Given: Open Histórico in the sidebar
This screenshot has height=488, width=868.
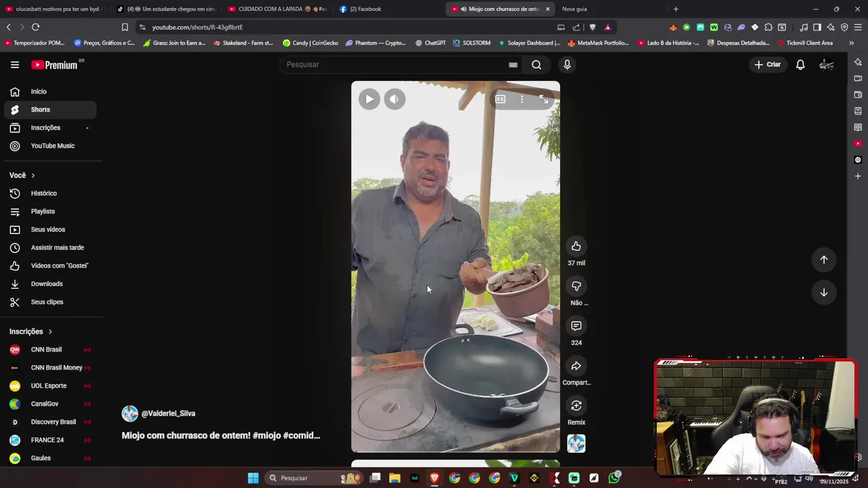Looking at the screenshot, I should [x=50, y=193].
